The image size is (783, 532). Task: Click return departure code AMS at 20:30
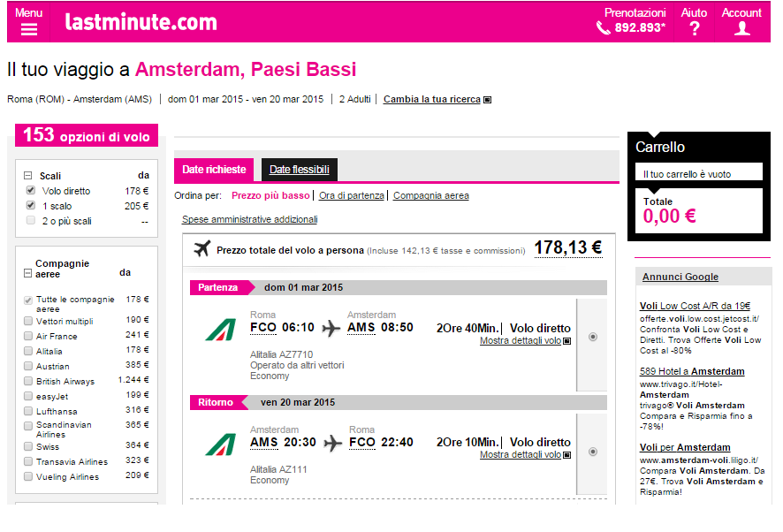[x=263, y=443]
